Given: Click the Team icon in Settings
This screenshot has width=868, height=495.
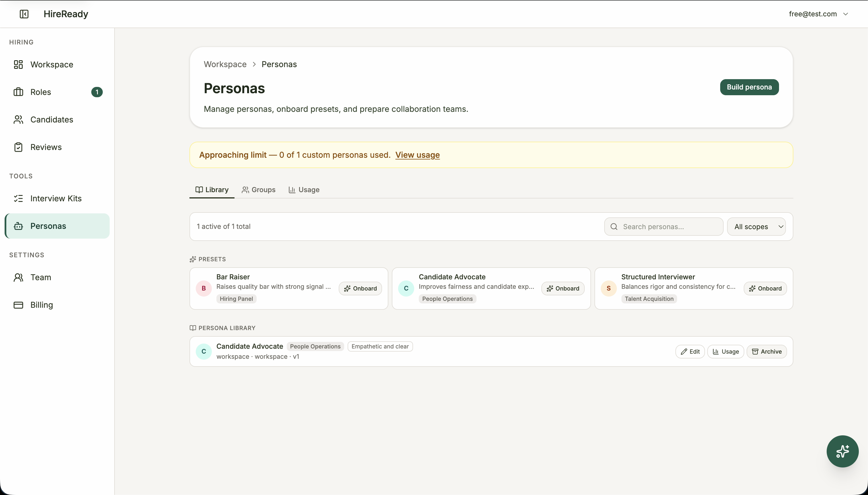Looking at the screenshot, I should [18, 277].
